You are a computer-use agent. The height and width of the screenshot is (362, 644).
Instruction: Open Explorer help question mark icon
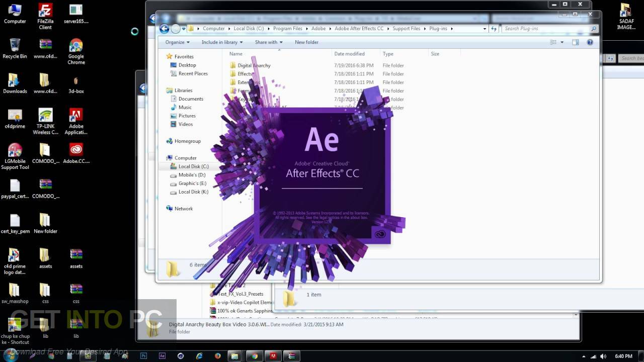coord(590,42)
